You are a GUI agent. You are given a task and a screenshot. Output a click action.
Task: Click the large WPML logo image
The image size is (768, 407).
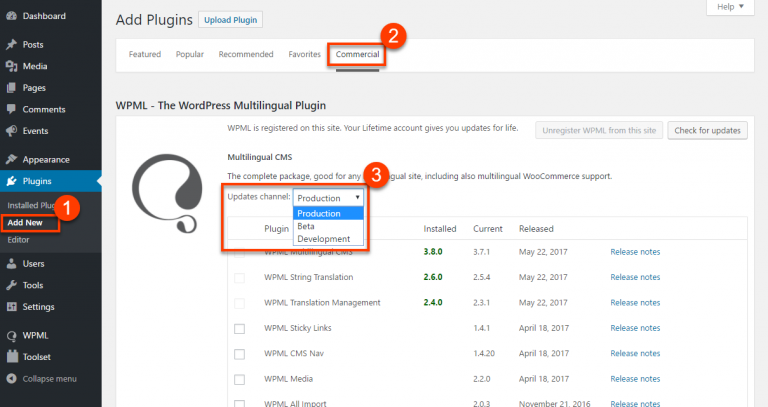coord(167,193)
